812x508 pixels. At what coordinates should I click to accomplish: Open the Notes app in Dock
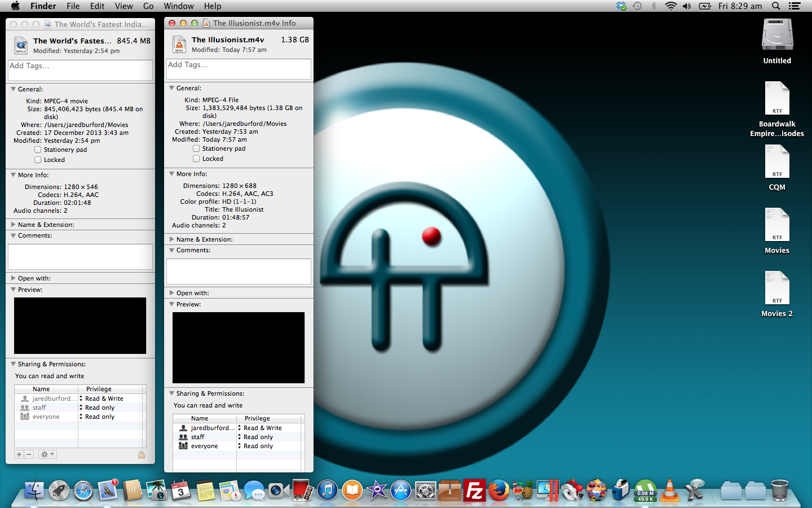click(x=205, y=490)
